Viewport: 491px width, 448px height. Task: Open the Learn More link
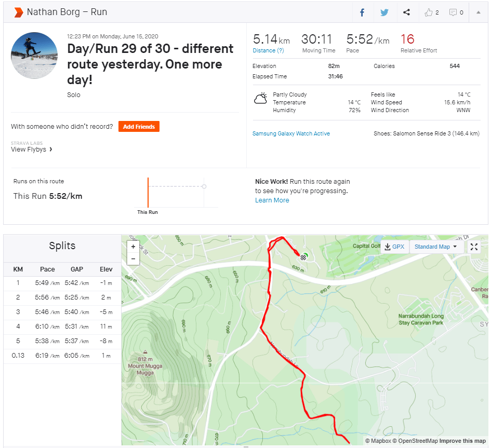(272, 200)
